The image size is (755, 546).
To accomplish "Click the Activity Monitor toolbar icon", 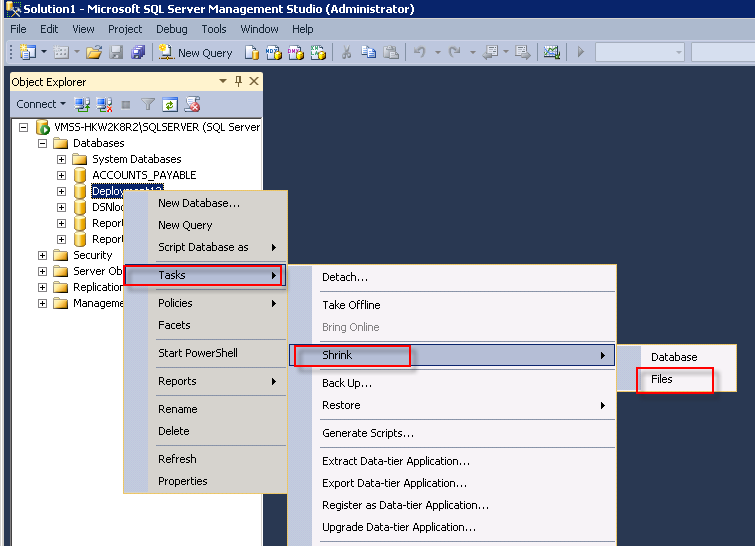I will 552,52.
